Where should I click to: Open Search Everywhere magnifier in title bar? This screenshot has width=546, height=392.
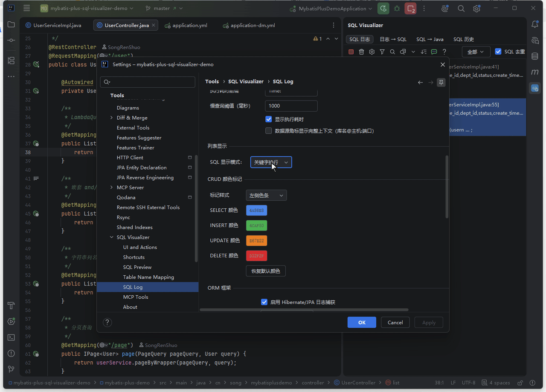click(x=461, y=8)
